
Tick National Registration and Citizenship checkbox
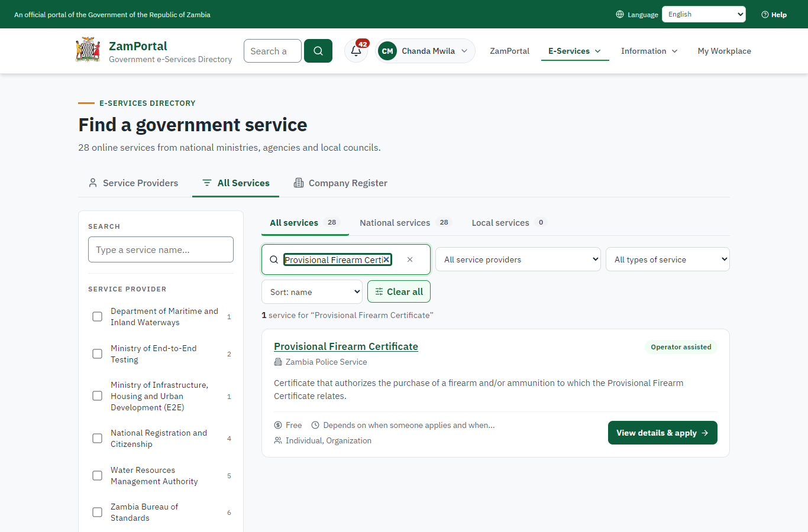pos(98,439)
